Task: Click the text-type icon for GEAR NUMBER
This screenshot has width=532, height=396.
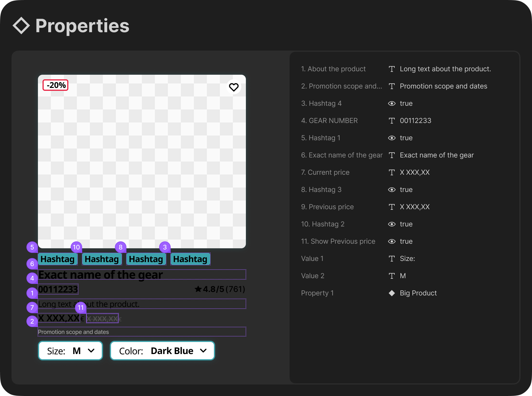Action: (392, 121)
